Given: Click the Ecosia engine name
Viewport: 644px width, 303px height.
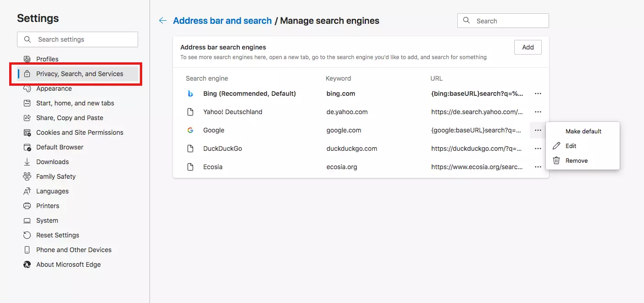Looking at the screenshot, I should (213, 167).
